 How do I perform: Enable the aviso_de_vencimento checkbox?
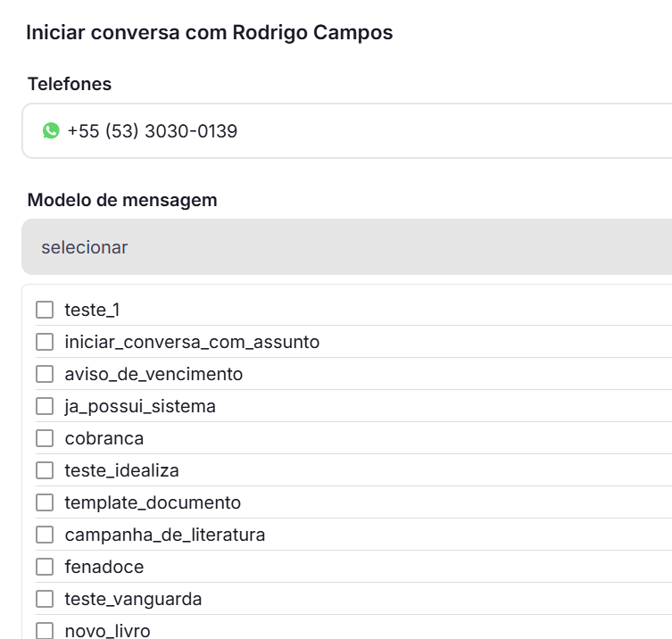click(x=45, y=374)
